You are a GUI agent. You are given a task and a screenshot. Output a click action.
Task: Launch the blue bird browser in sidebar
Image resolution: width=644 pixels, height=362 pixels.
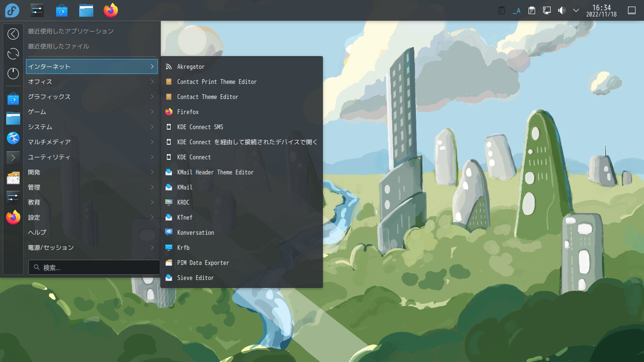point(13,138)
